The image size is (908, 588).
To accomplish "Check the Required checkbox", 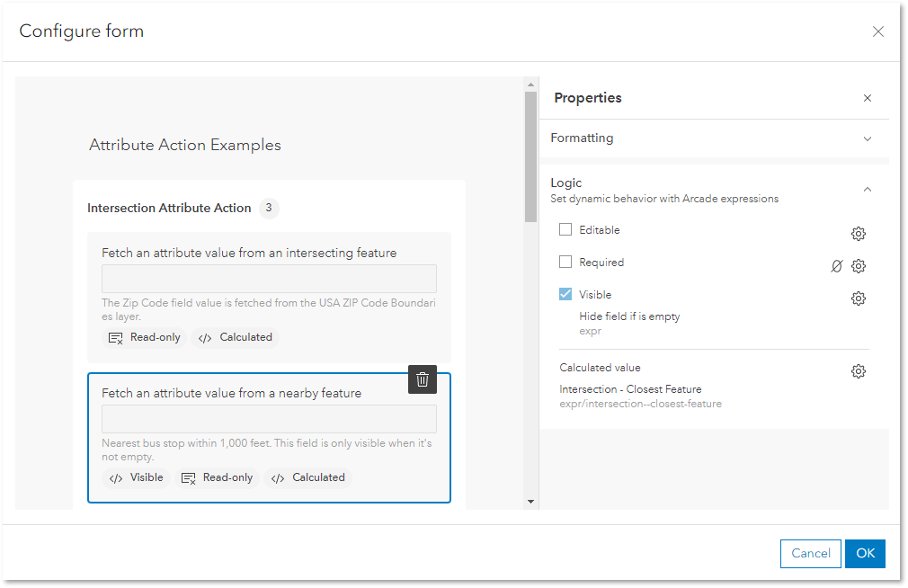I will coord(565,262).
